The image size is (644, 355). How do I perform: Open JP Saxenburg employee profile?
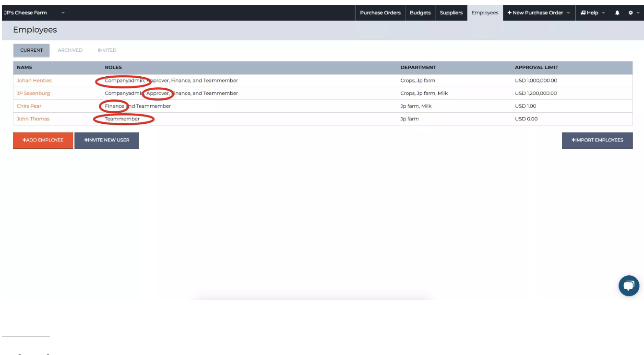[33, 93]
